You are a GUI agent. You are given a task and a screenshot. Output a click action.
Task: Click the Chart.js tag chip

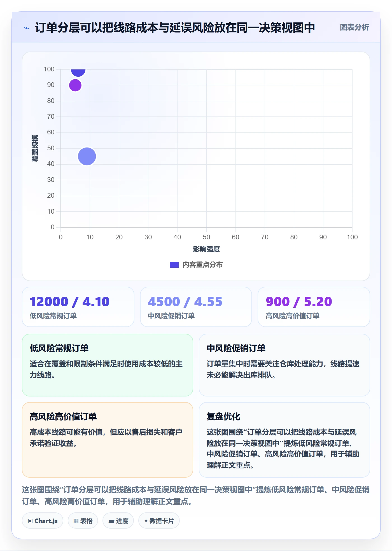43,521
